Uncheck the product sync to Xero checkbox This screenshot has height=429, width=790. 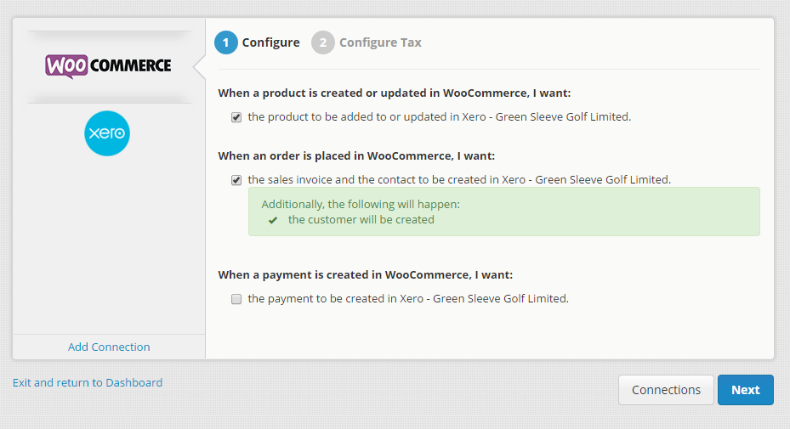tap(236, 117)
